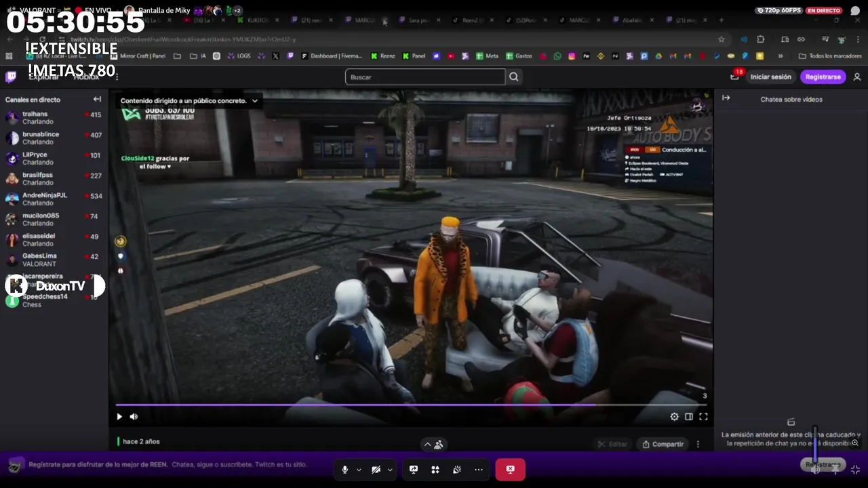
Task: Start Discord screen share
Action: pyautogui.click(x=413, y=469)
